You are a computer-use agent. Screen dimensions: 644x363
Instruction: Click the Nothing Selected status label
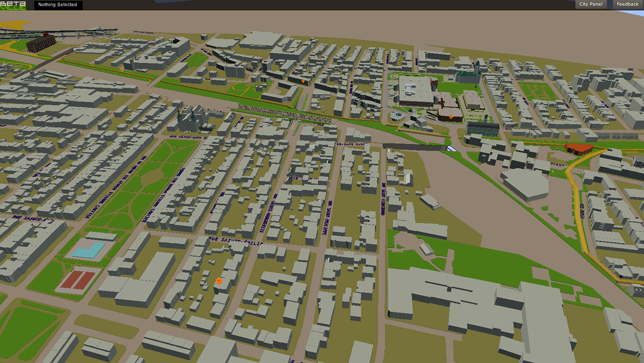pos(57,5)
